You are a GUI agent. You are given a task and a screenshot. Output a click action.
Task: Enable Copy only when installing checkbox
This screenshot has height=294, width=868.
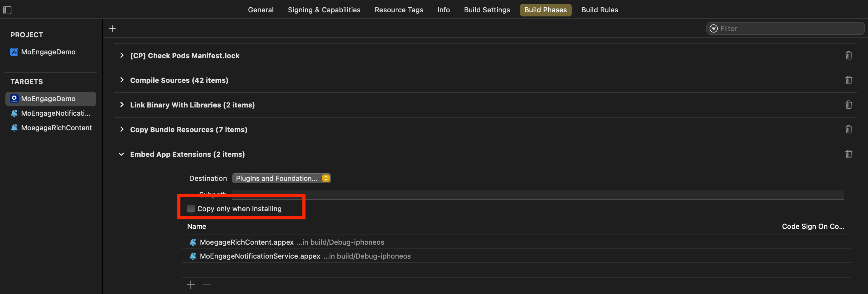(x=191, y=209)
